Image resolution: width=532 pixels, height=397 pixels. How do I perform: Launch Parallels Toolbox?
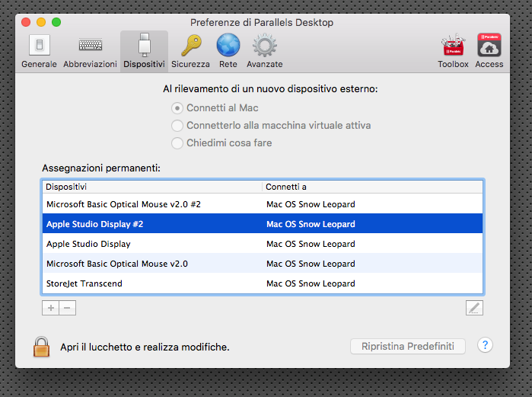[453, 51]
